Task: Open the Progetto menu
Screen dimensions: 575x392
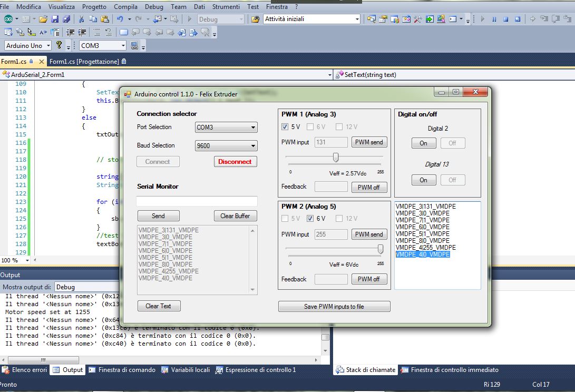Action: tap(94, 7)
